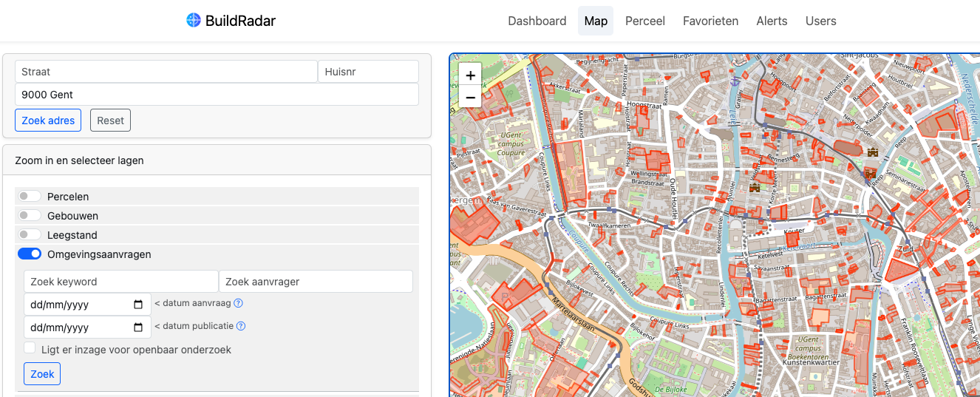Screen dimensions: 980x397
Task: Open calendar picker for datum aanvraag
Action: click(x=138, y=305)
